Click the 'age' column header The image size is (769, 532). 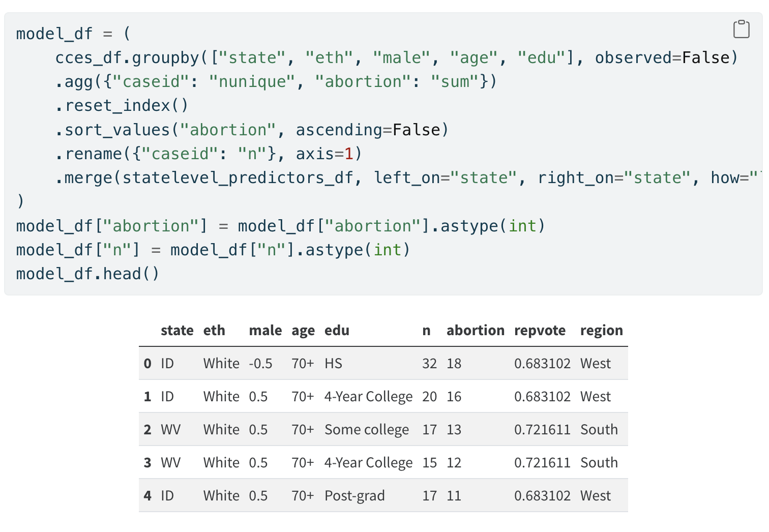coord(303,331)
